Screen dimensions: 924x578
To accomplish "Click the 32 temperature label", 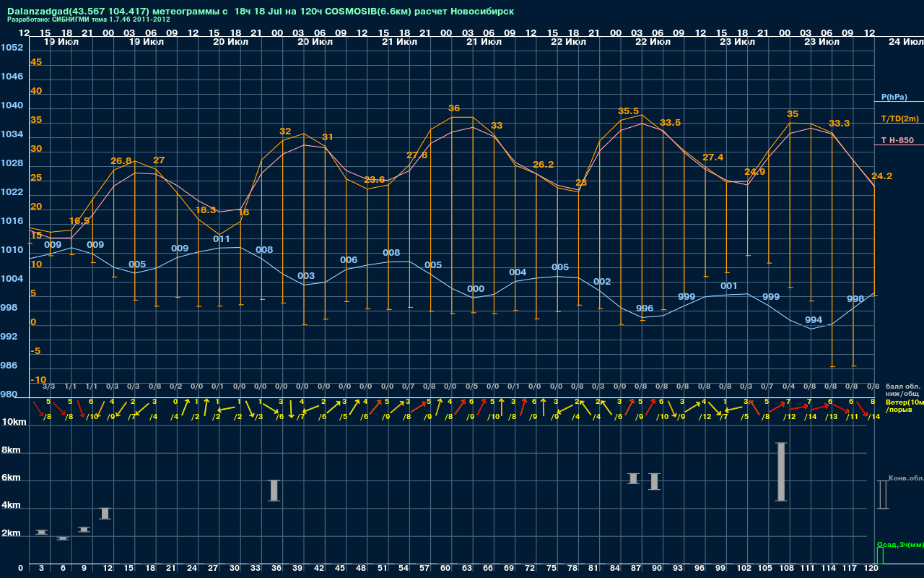I will click(285, 131).
